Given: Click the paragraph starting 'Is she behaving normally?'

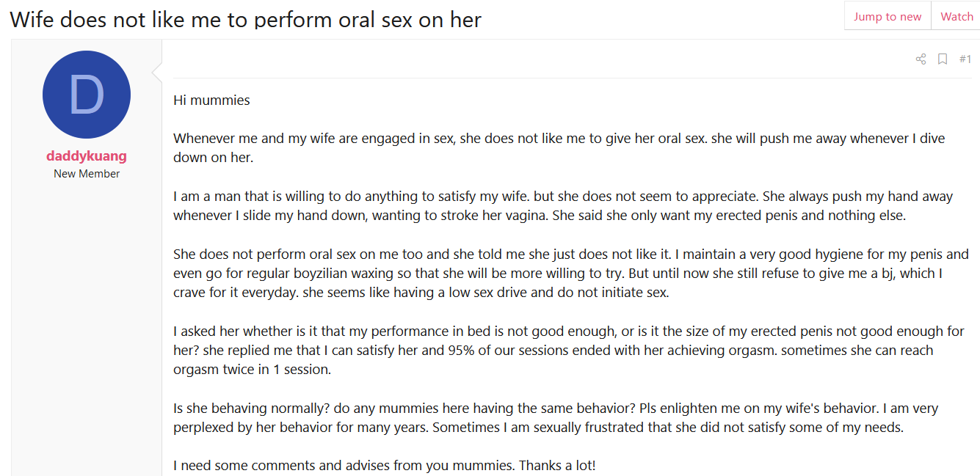Looking at the screenshot, I should click(556, 417).
